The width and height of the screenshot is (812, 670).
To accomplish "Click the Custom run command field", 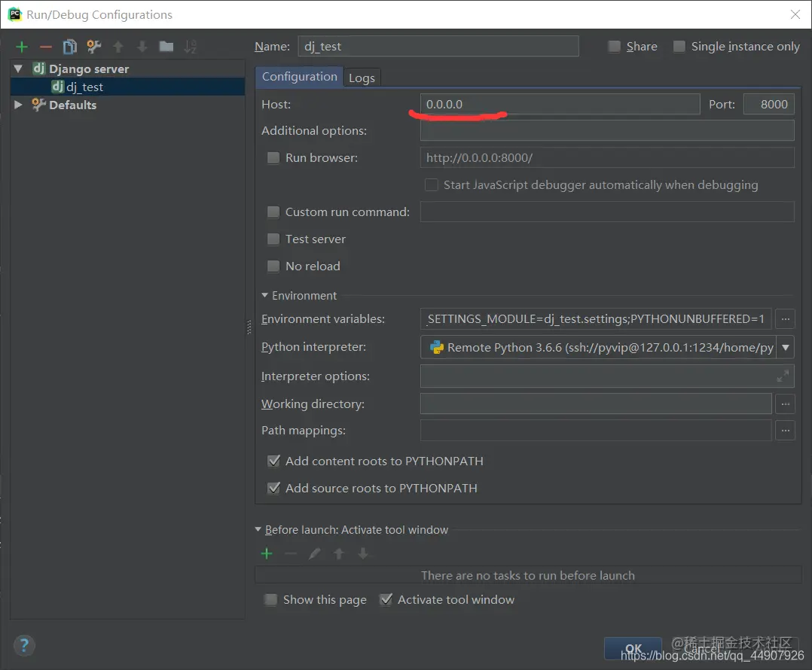I will click(x=607, y=212).
